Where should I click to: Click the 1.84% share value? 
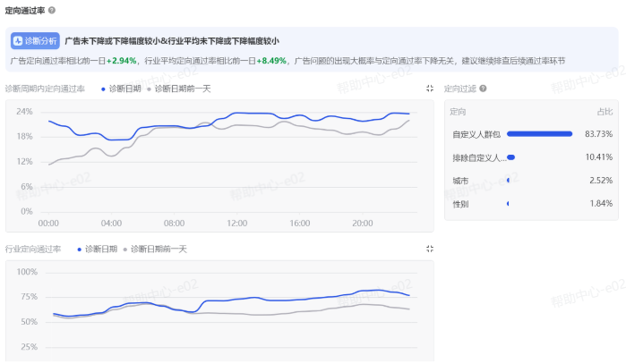tap(601, 203)
